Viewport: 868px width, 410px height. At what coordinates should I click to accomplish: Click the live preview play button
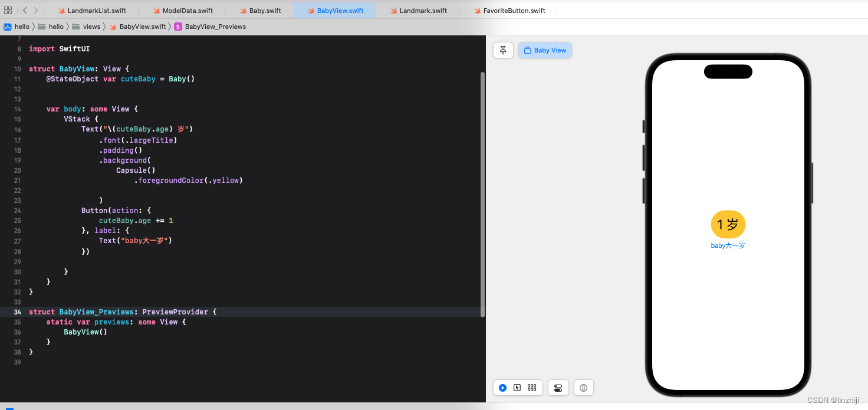[502, 388]
